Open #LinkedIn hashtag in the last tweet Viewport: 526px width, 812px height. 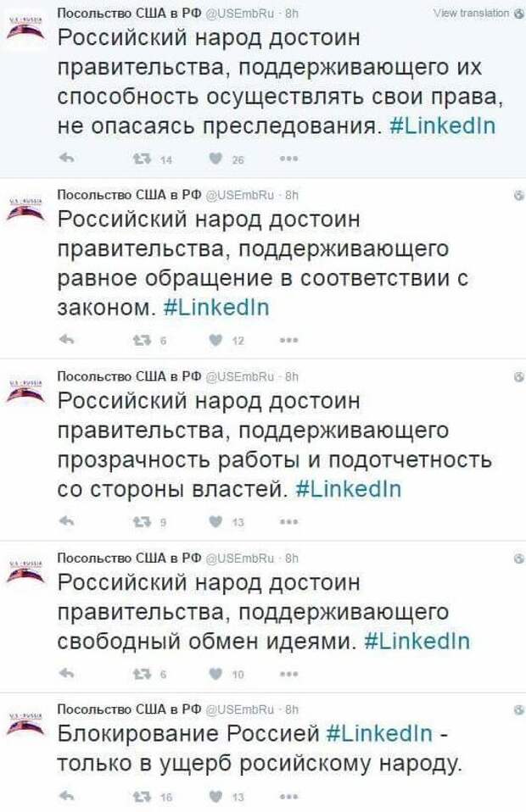[378, 732]
